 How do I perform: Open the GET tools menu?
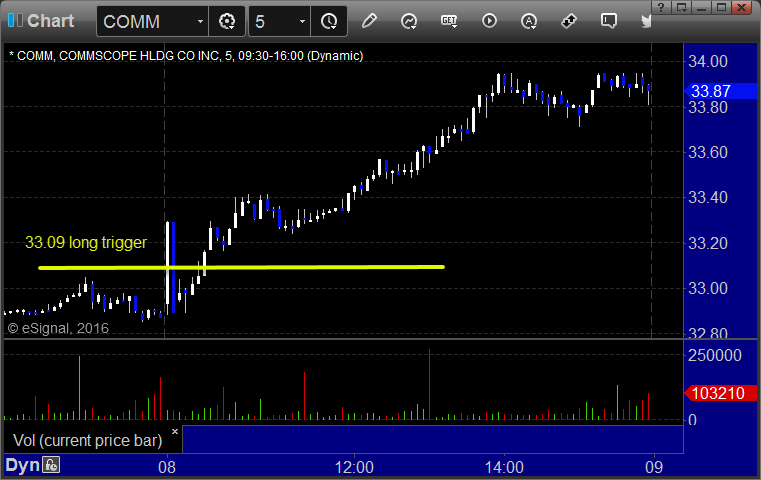click(x=449, y=21)
